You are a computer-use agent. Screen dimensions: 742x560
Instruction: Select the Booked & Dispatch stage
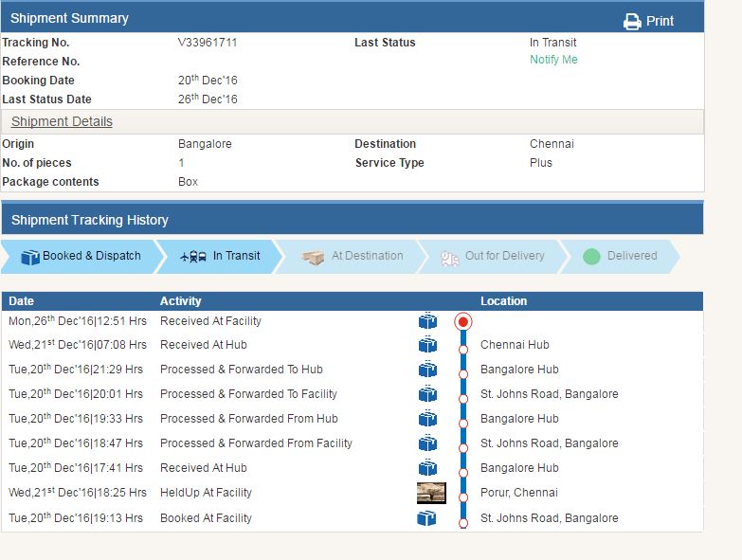point(81,256)
